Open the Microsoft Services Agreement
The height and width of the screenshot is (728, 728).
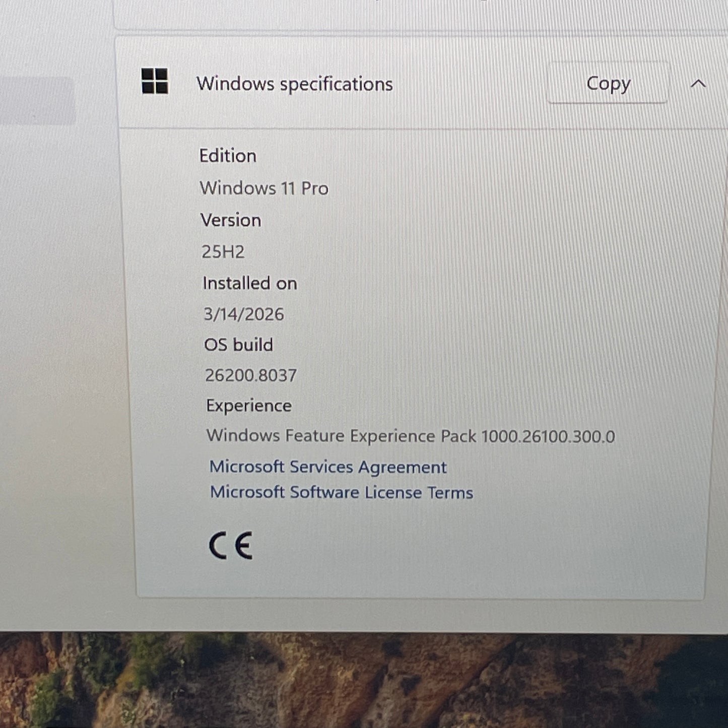(328, 467)
